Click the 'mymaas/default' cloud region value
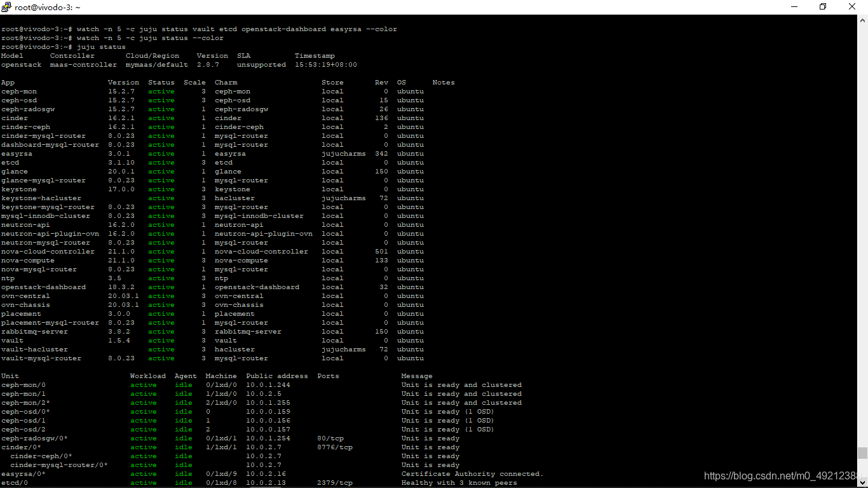This screenshot has width=868, height=488. tap(157, 65)
